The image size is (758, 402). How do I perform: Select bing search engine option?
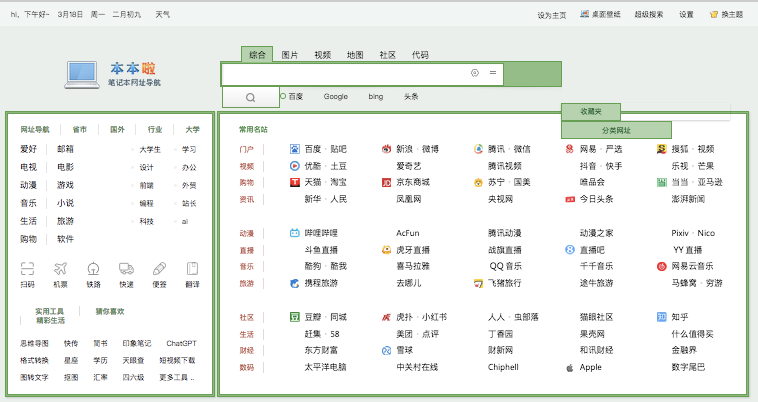point(376,97)
